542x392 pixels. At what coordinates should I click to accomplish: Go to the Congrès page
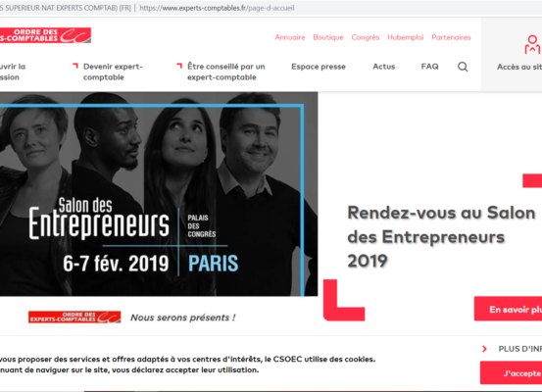[x=366, y=37]
